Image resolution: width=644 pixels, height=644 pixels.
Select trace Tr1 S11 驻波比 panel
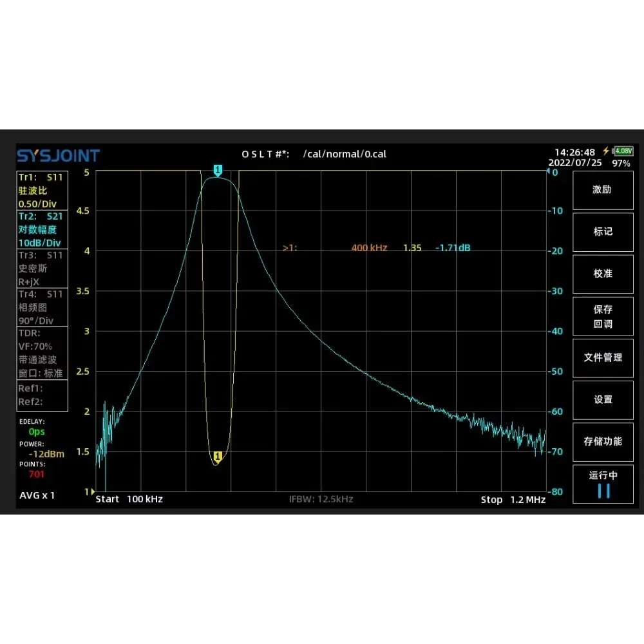click(42, 191)
